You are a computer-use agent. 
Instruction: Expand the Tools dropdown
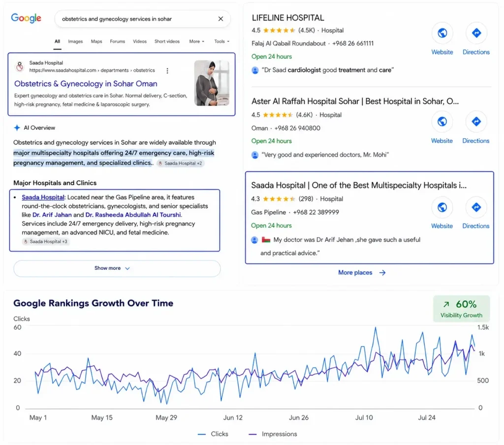tap(222, 41)
